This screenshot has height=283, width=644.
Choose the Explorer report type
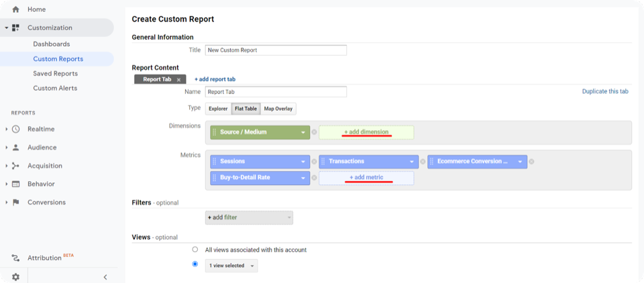[x=218, y=109]
